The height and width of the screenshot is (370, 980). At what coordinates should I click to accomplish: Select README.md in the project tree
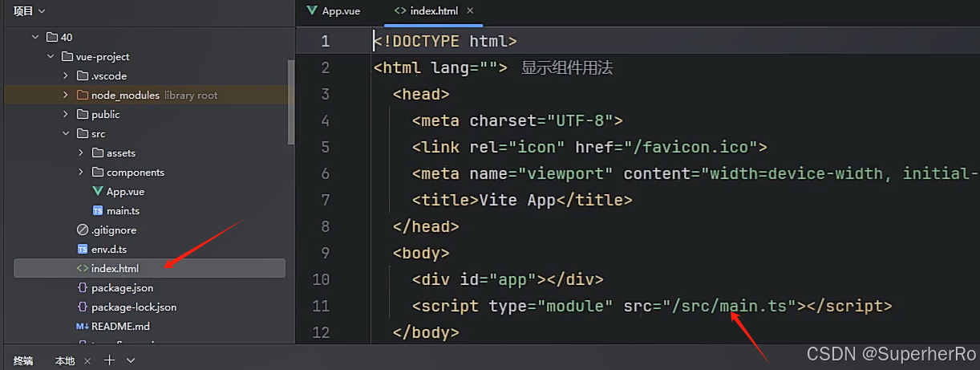(120, 326)
